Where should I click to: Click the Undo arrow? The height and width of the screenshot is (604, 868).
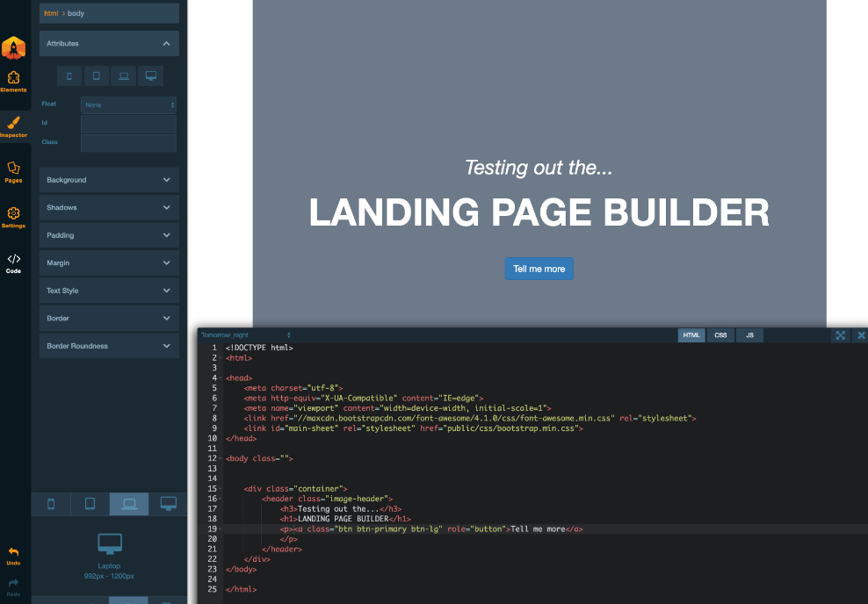[13, 556]
